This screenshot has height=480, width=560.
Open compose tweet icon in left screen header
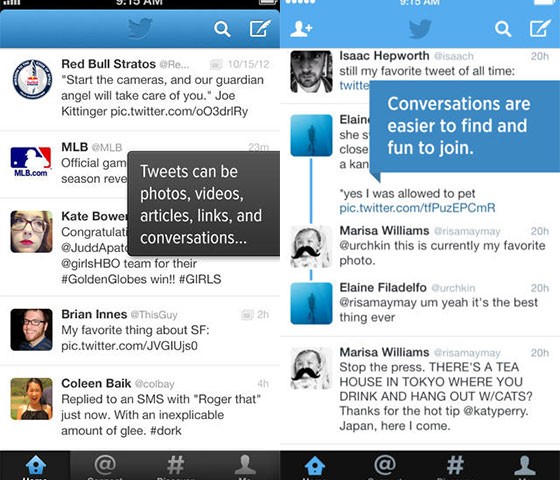(x=260, y=28)
